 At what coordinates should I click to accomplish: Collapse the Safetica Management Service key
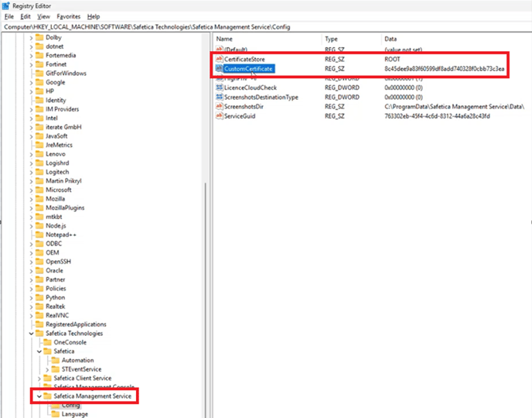[39, 396]
